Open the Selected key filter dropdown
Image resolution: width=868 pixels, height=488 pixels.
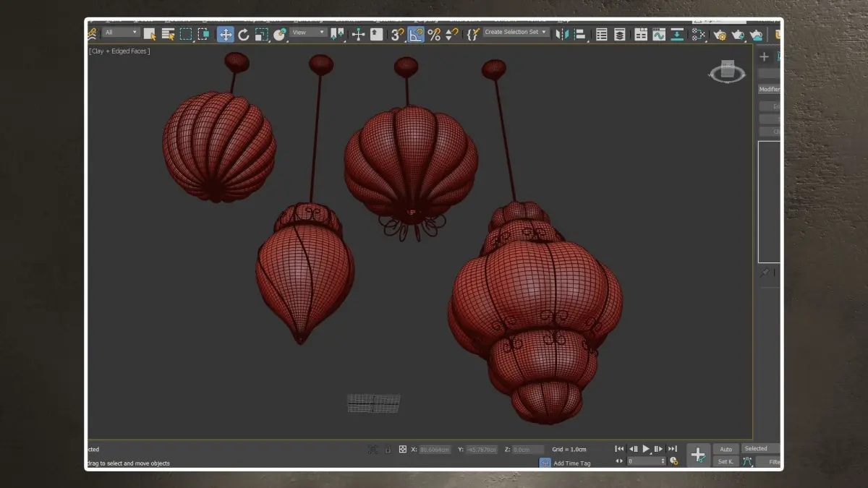[x=761, y=448]
